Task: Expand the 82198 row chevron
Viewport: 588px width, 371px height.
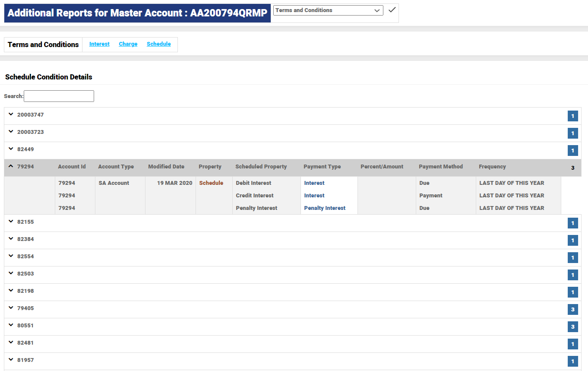Action: 11,291
